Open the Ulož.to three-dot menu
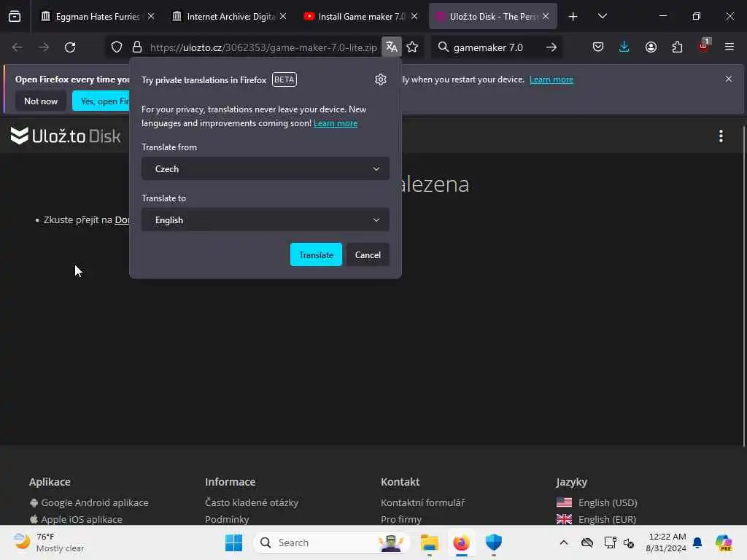 coord(721,136)
